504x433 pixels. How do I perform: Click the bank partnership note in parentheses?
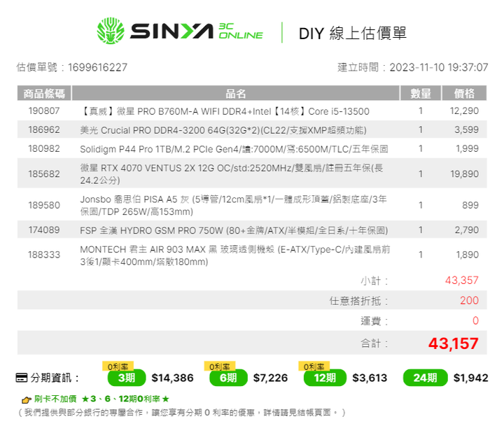(181, 413)
